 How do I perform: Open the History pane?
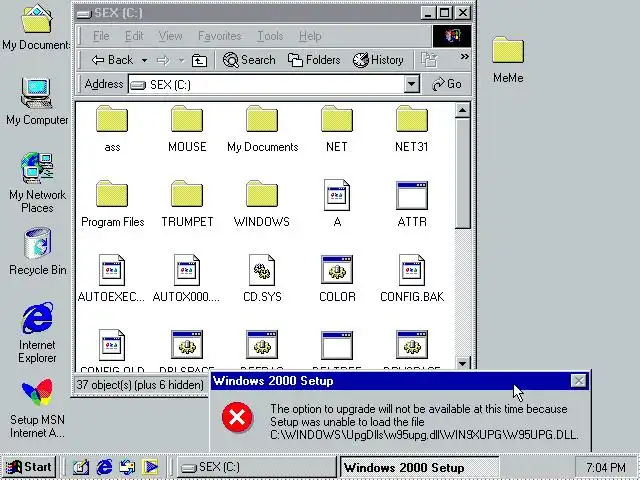(378, 60)
